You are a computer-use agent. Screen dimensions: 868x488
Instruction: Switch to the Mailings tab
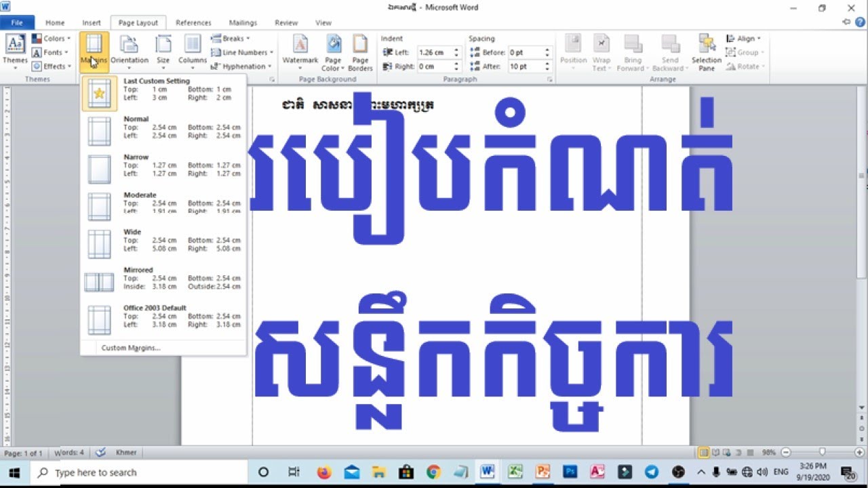click(x=243, y=22)
